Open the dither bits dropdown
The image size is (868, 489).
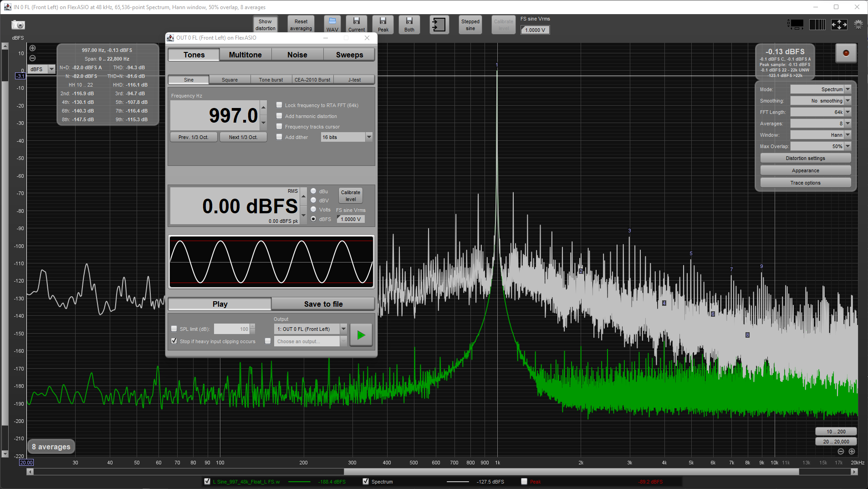coord(369,137)
